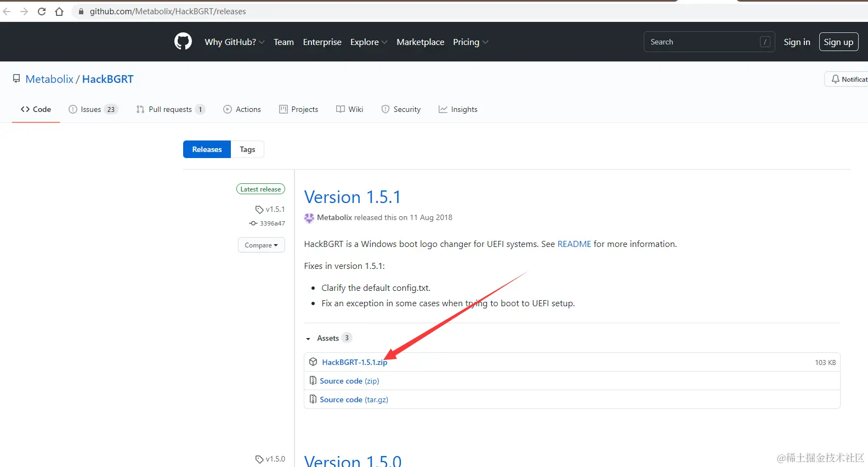Image resolution: width=868 pixels, height=467 pixels.
Task: Click the 103 KB file size text
Action: tap(825, 363)
